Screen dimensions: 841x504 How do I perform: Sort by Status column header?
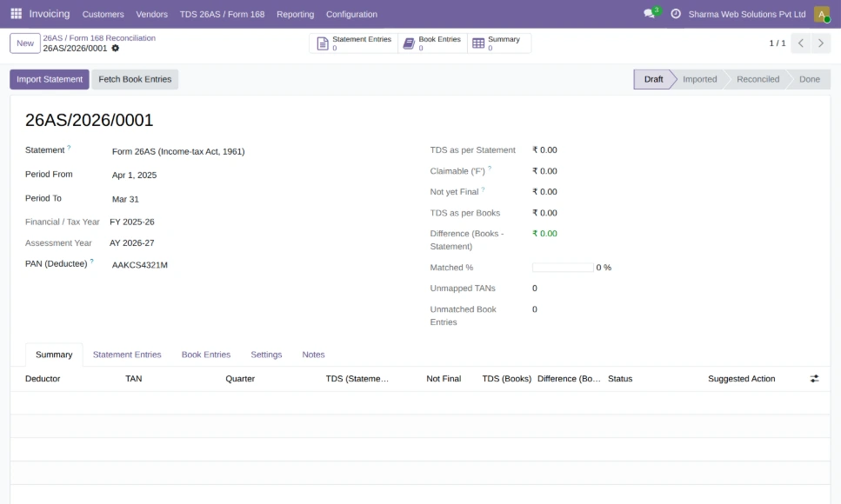click(x=653, y=379)
